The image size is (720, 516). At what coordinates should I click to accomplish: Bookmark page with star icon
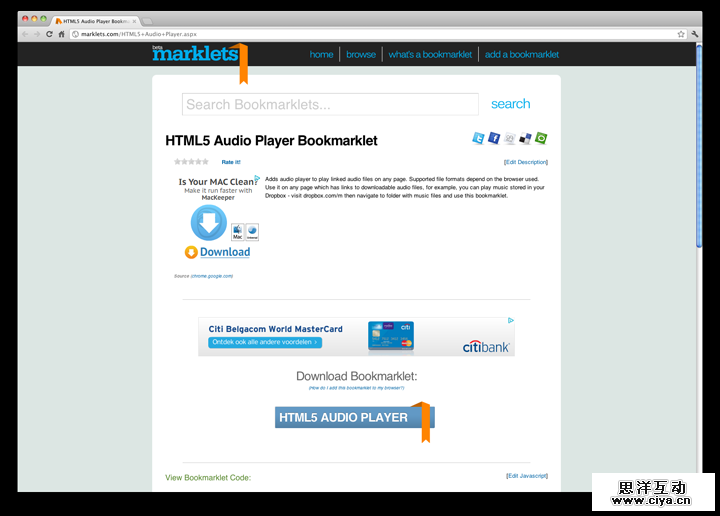click(x=681, y=34)
